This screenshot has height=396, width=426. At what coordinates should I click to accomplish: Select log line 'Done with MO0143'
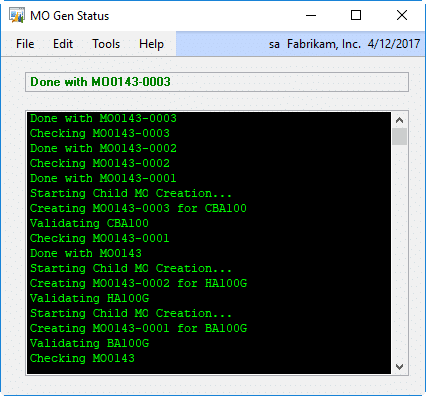click(x=86, y=253)
